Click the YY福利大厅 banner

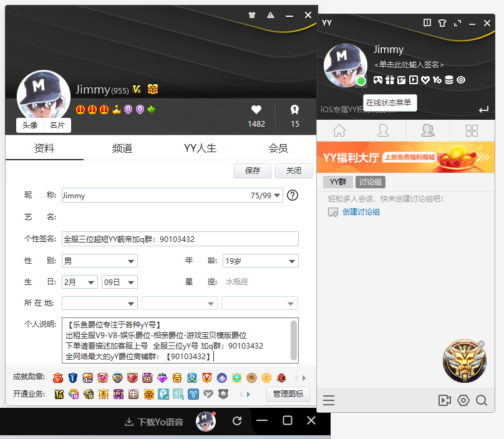coord(405,158)
